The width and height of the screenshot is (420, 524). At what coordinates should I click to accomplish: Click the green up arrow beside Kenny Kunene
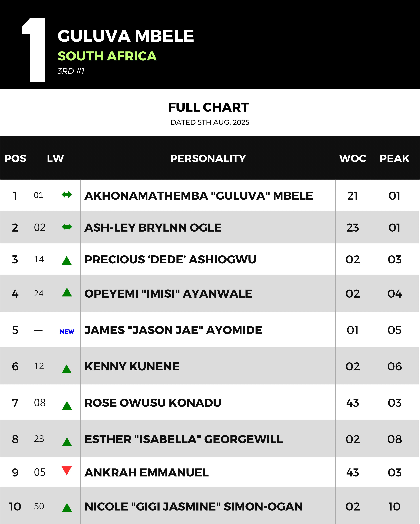coord(67,369)
